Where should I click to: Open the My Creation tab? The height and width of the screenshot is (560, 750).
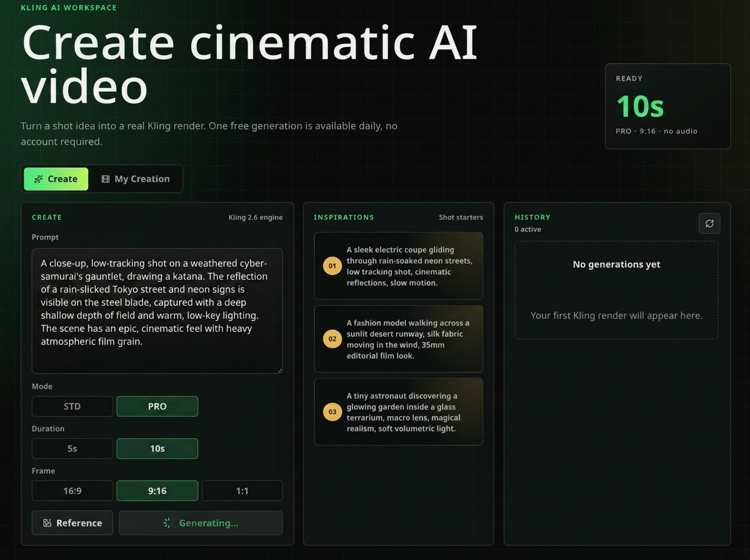tap(136, 179)
